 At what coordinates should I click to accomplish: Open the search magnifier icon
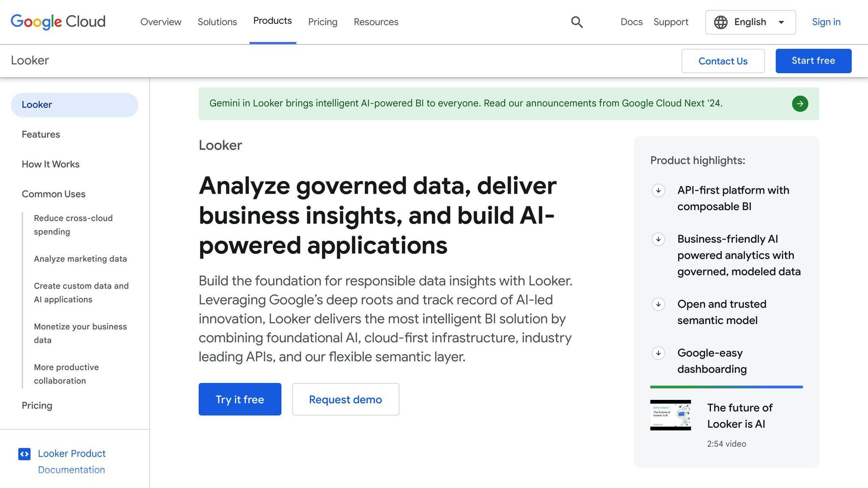pos(577,22)
